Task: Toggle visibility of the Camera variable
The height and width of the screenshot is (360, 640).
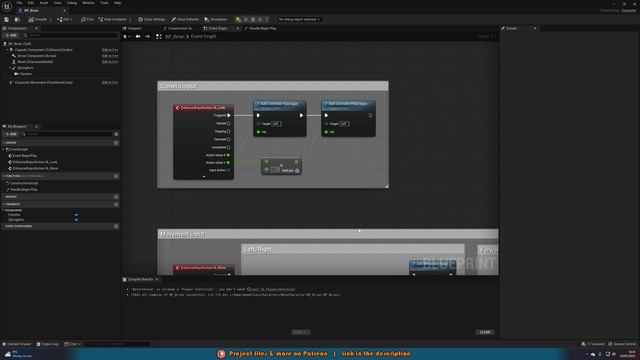Action: click(x=76, y=215)
